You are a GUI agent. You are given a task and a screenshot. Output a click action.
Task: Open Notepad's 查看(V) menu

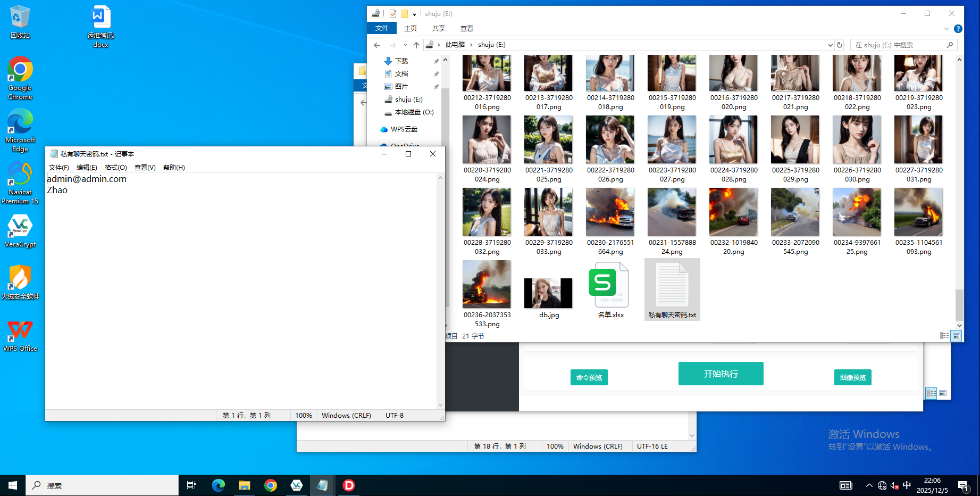(145, 168)
